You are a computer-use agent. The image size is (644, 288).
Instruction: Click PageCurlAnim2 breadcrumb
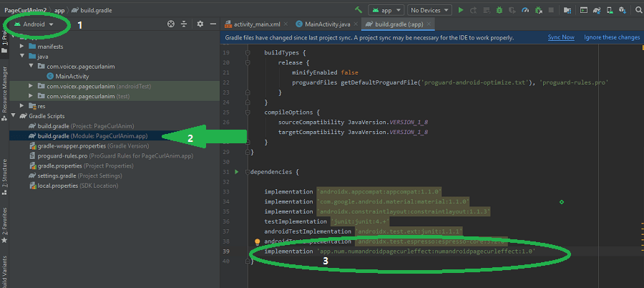click(x=25, y=10)
